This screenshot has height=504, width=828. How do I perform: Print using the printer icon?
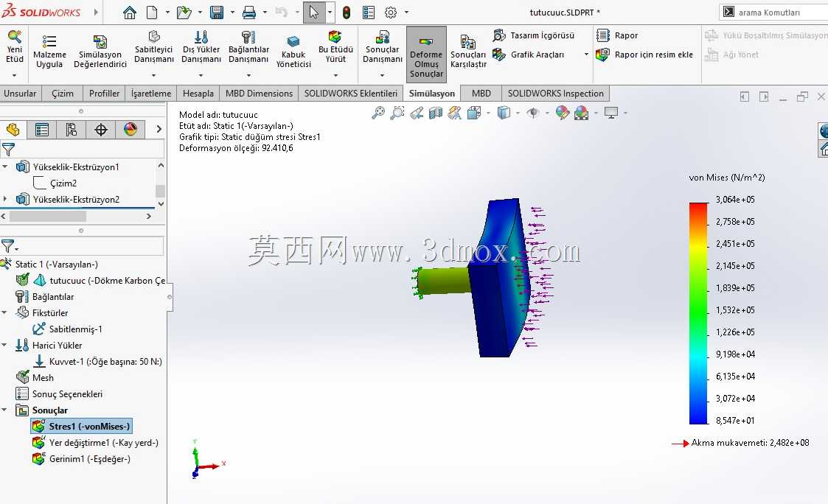tap(248, 13)
